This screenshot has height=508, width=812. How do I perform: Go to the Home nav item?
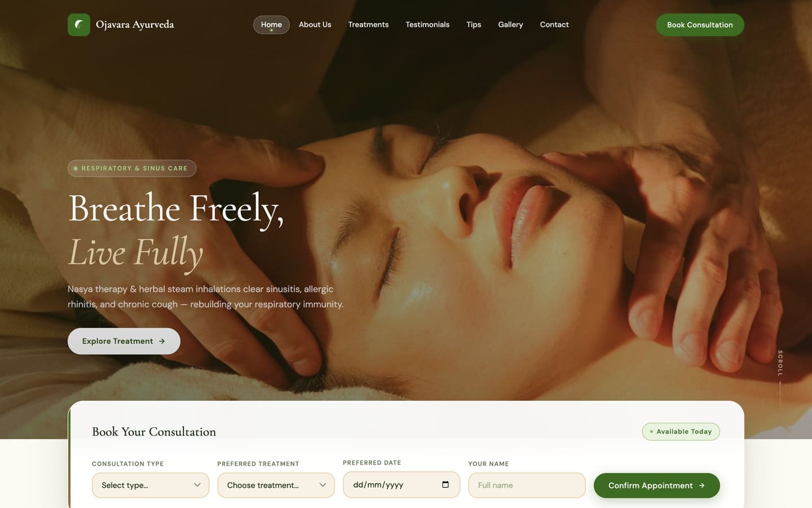pos(271,25)
